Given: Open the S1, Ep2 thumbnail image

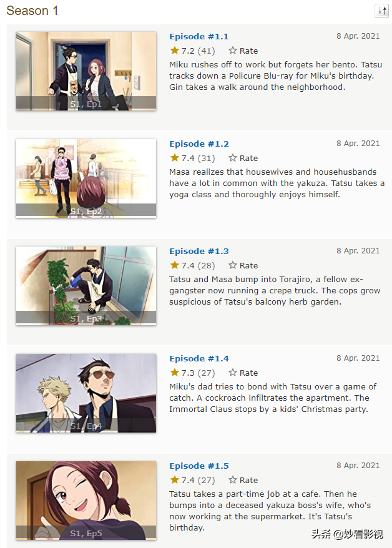Looking at the screenshot, I should point(86,179).
